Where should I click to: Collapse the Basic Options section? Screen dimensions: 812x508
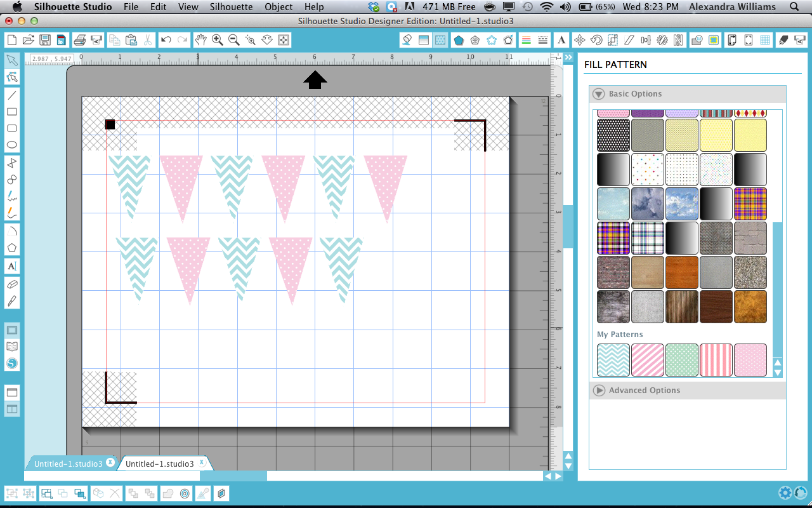599,94
